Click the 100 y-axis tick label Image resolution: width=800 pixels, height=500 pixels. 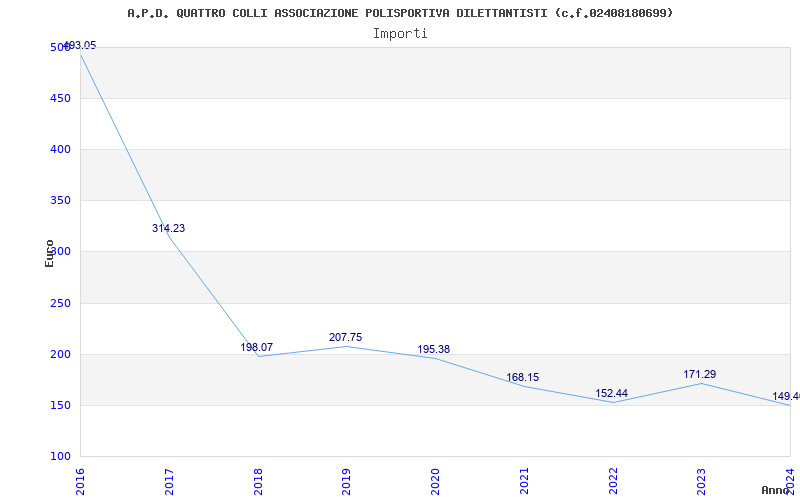(x=60, y=457)
